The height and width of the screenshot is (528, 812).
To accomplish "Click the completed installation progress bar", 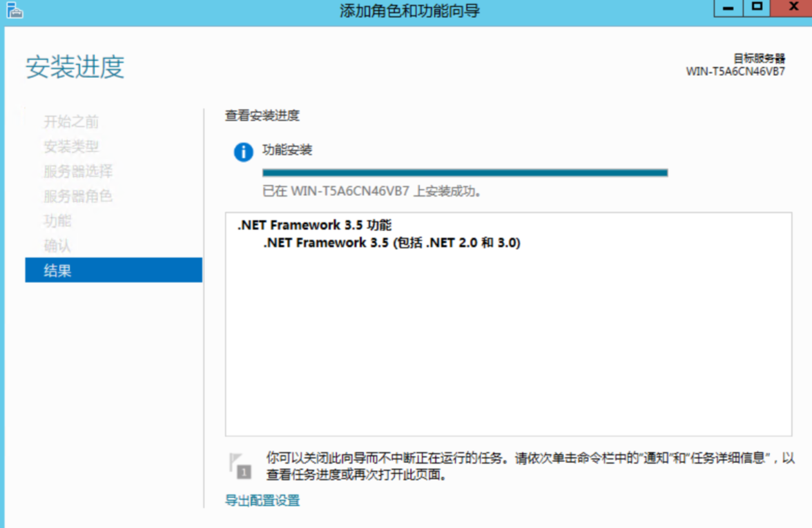I will point(465,173).
